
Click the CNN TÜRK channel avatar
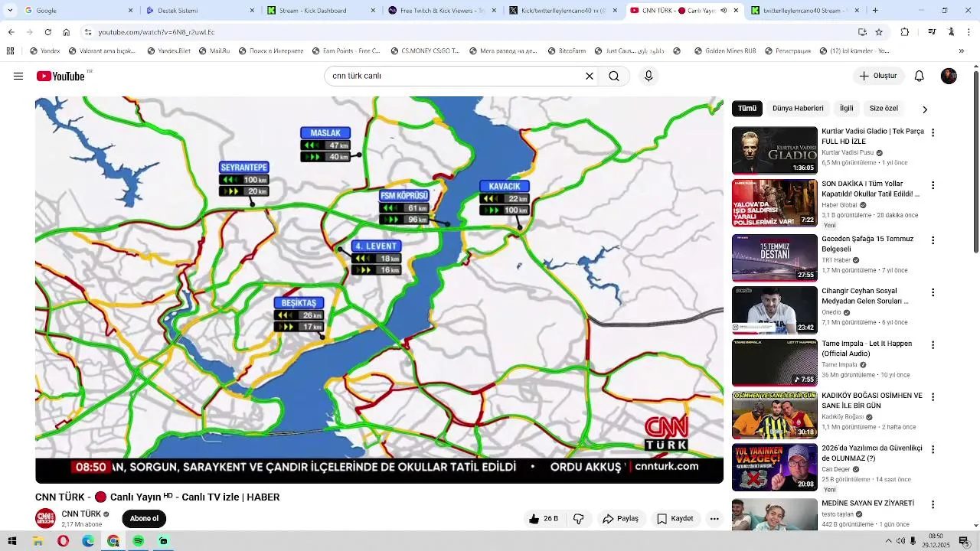point(45,518)
